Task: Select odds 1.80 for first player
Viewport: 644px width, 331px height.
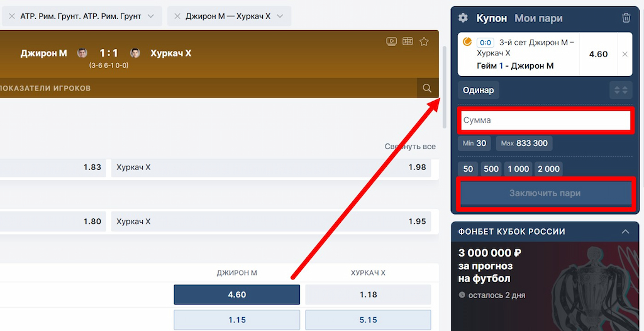Action: [53, 222]
